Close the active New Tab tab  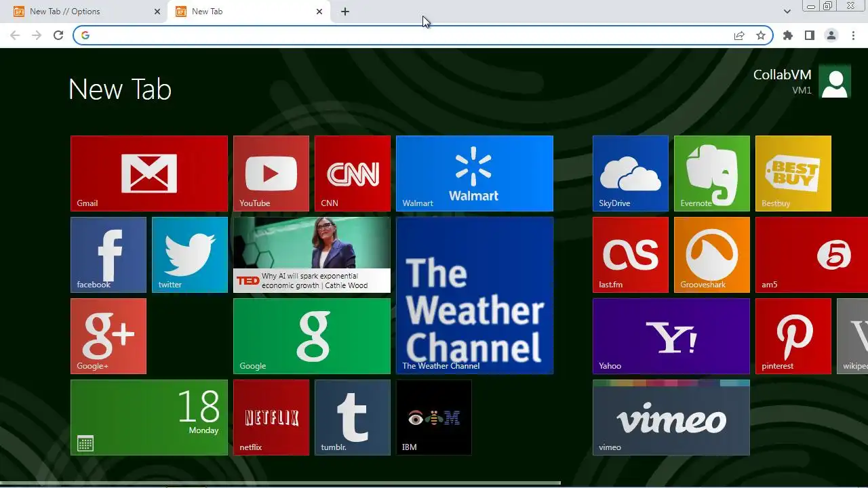319,12
